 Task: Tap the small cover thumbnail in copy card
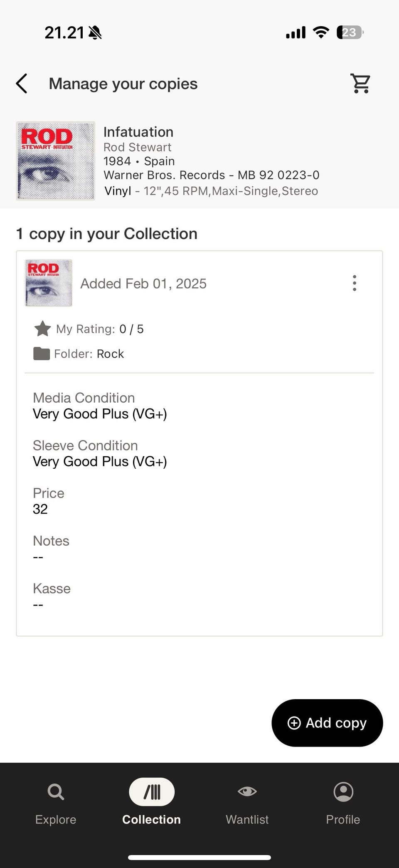point(49,283)
